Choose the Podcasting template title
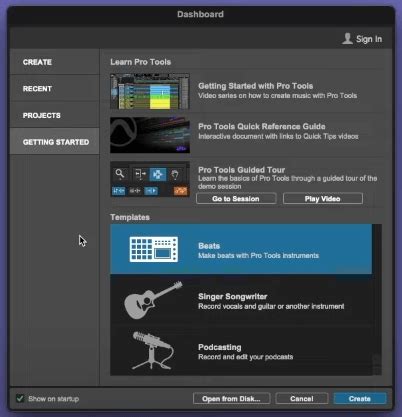Screen dimensions: 402x417 220,347
